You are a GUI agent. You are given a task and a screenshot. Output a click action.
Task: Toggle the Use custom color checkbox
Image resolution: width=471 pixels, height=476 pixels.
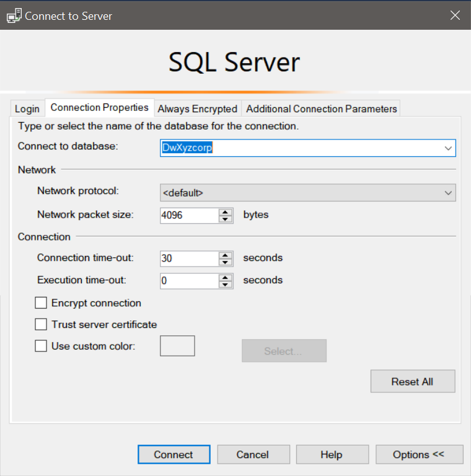41,346
